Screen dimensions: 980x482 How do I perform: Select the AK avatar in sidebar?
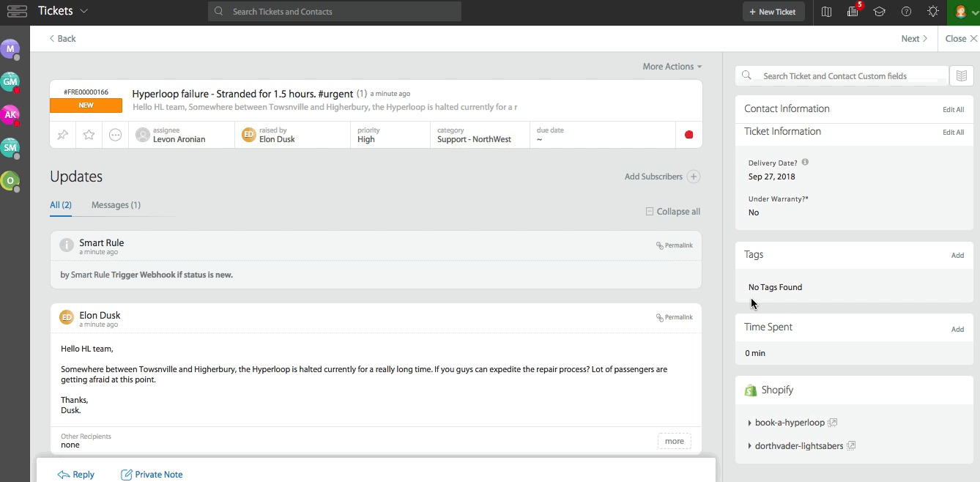10,115
